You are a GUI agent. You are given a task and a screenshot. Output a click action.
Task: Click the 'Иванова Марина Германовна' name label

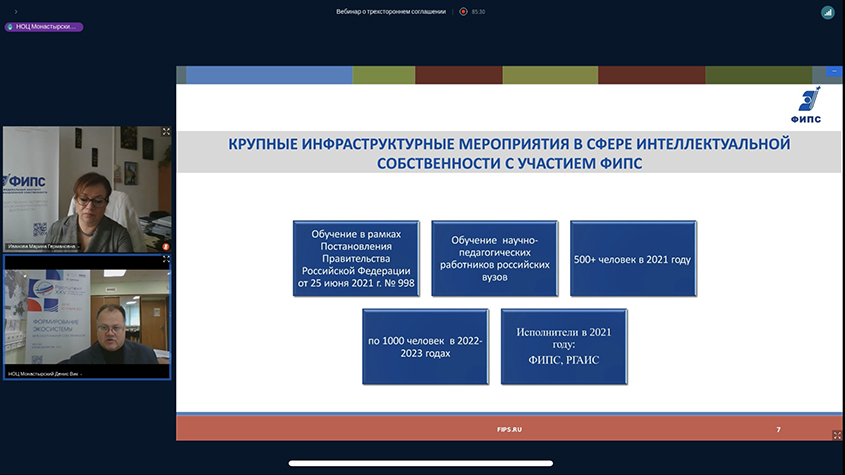click(x=42, y=246)
